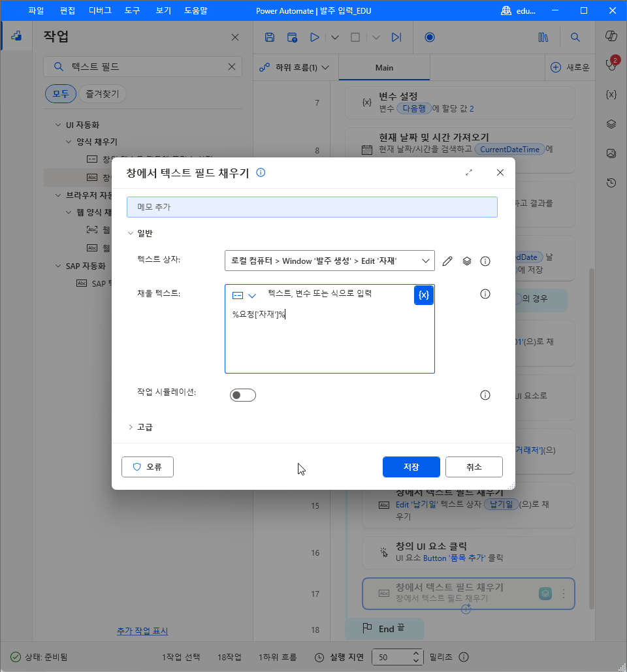Click the 메모 추가 comment field
Viewport: 627px width, 672px height.
coord(312,207)
